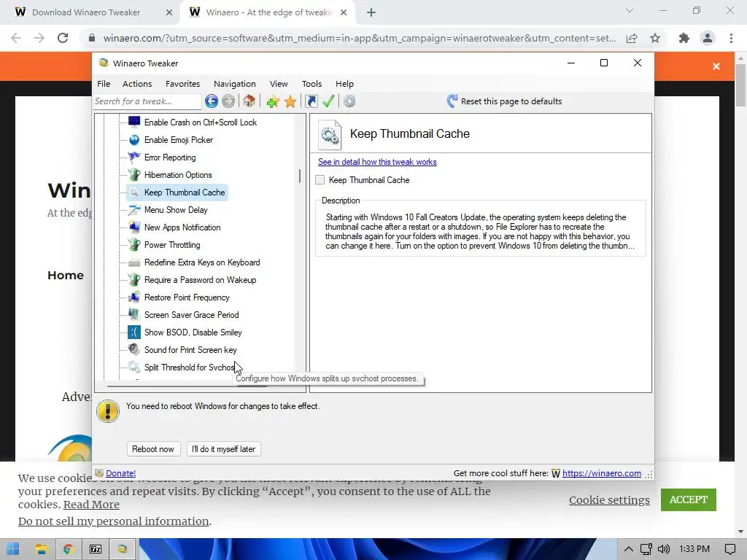Click the Error Reporting flag icon

tap(134, 157)
